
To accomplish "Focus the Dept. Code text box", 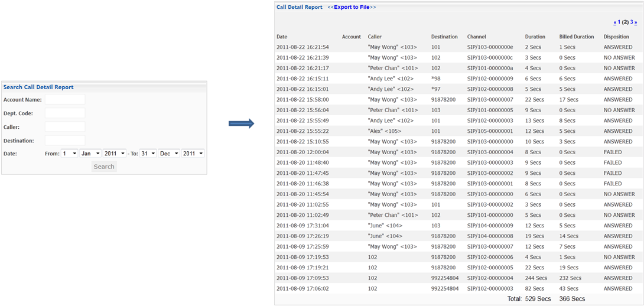I will point(65,113).
